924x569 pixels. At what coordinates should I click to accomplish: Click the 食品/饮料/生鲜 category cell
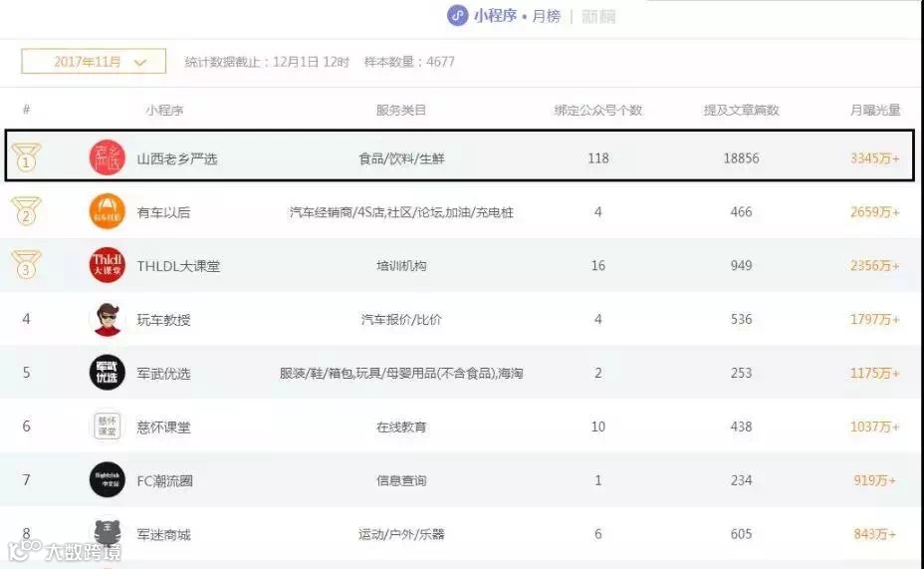coord(401,158)
